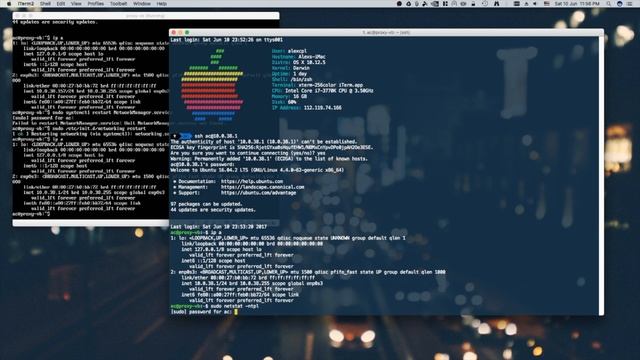Minimize the front iTerm ssh window
Screen dimensions: 640x360
(180, 32)
